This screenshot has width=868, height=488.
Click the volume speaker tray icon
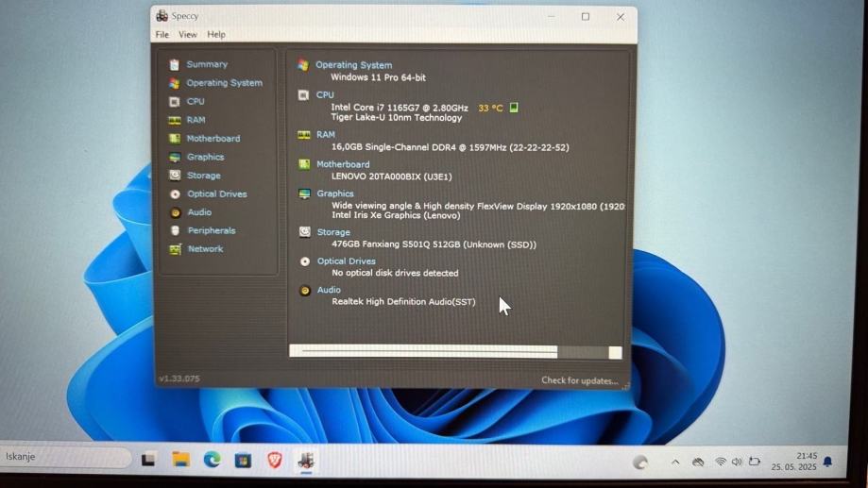point(737,462)
